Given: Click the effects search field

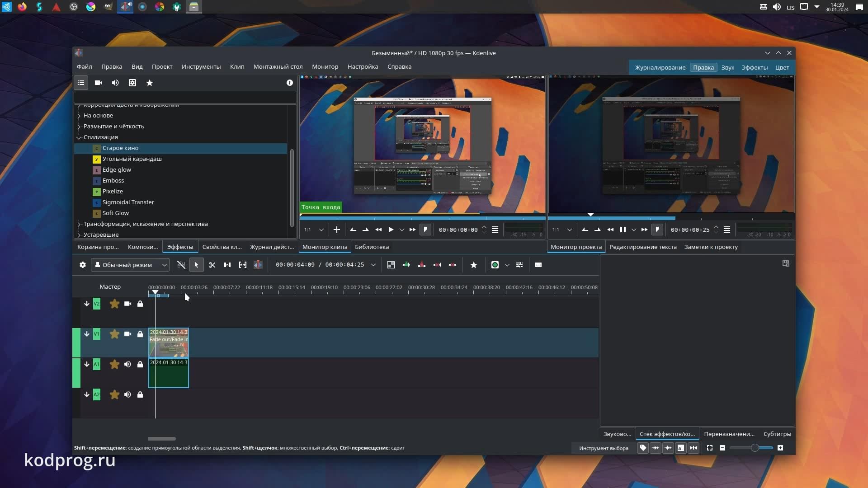Looking at the screenshot, I should pos(185,97).
